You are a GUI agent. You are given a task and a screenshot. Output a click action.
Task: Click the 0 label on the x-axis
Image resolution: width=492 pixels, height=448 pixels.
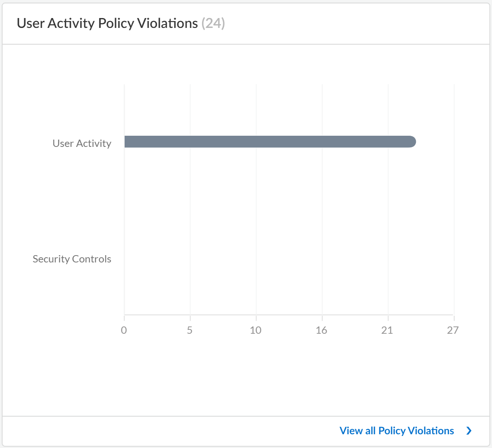124,330
